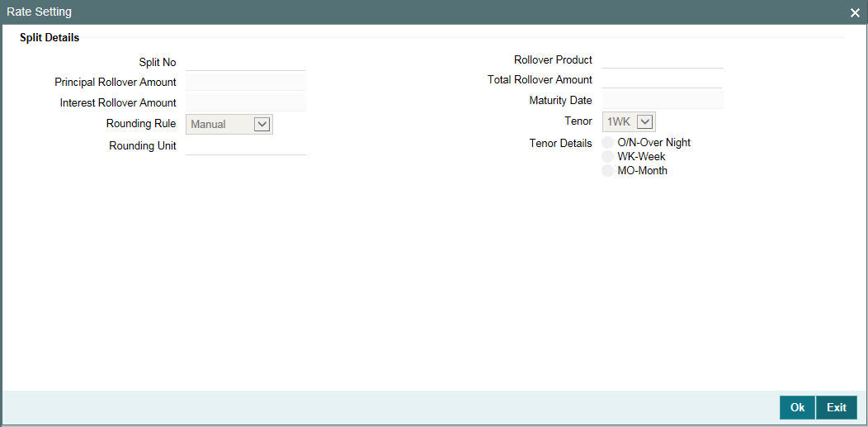868x427 pixels.
Task: Click the Split No label
Action: tap(158, 63)
